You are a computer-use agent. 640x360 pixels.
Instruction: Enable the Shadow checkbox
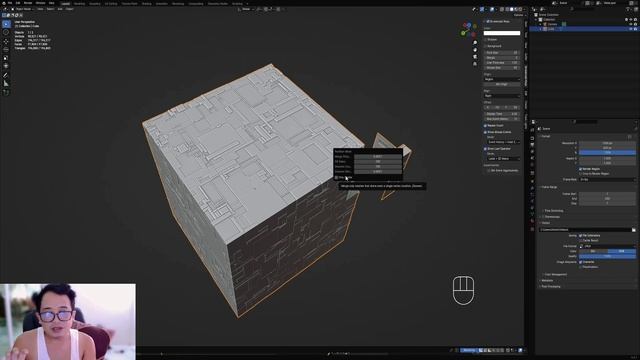[x=486, y=40]
